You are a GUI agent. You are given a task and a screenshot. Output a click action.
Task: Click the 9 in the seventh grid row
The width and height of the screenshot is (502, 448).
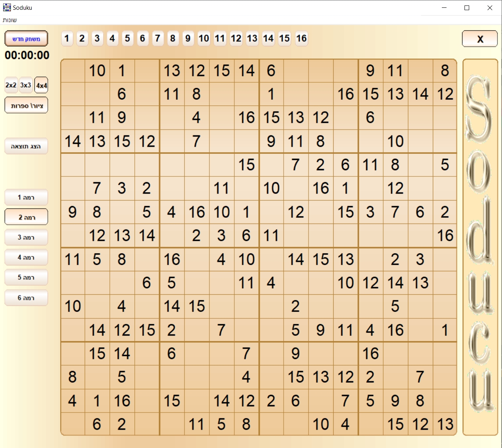coord(73,212)
